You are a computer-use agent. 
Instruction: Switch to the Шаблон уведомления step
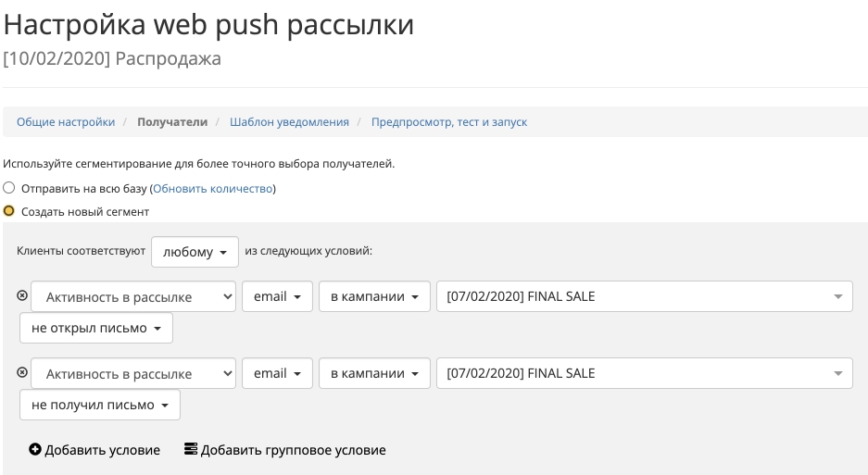(x=289, y=122)
